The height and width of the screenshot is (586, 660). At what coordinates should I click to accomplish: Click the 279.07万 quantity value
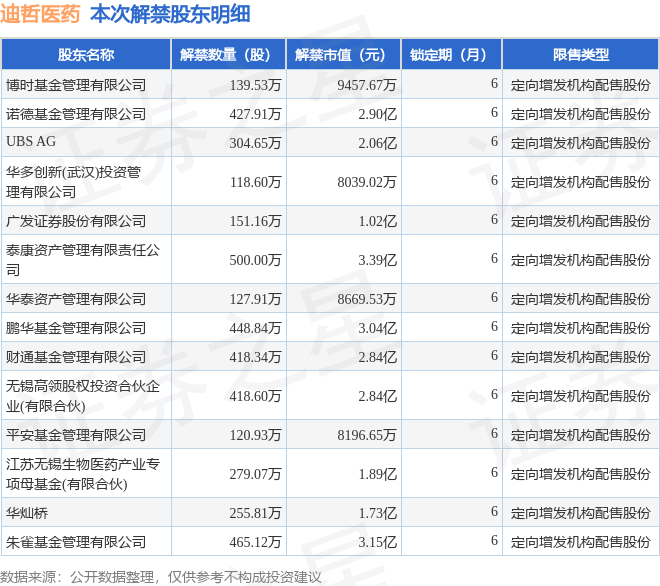point(255,474)
